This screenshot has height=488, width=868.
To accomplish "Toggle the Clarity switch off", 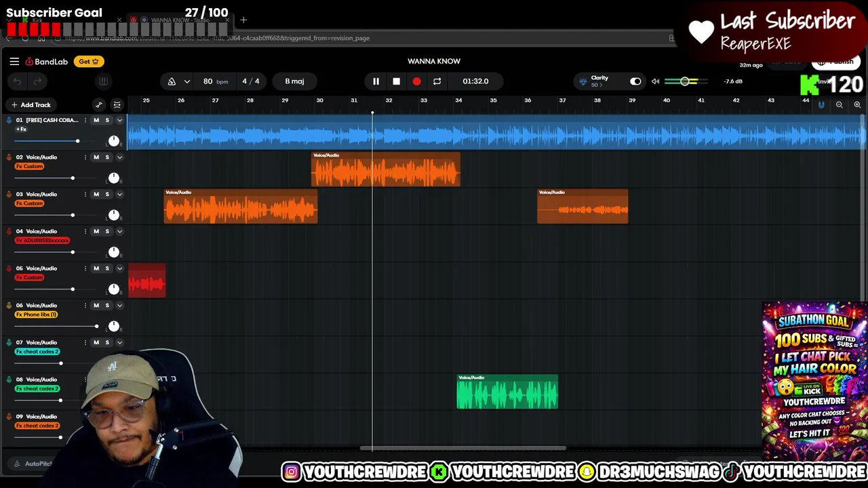I will point(635,81).
